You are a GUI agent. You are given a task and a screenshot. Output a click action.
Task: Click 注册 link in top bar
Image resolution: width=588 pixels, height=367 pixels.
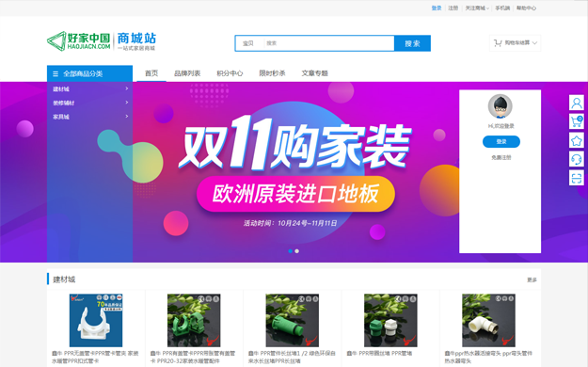[453, 8]
